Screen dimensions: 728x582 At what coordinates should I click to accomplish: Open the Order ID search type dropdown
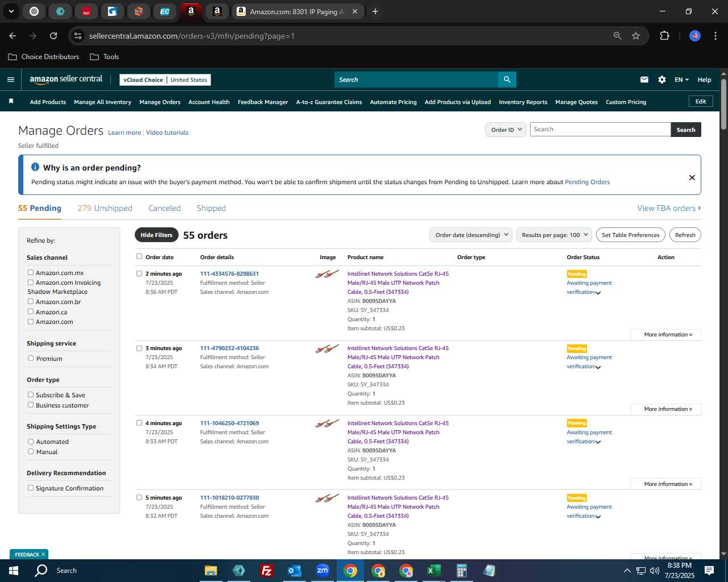point(506,130)
